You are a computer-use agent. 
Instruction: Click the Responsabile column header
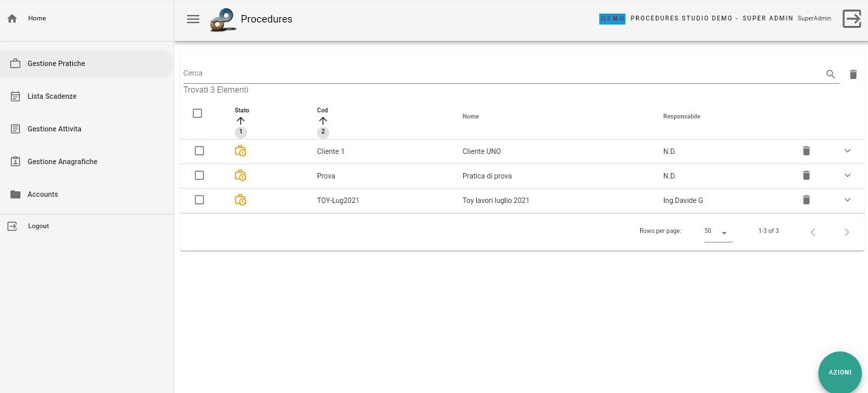[682, 116]
